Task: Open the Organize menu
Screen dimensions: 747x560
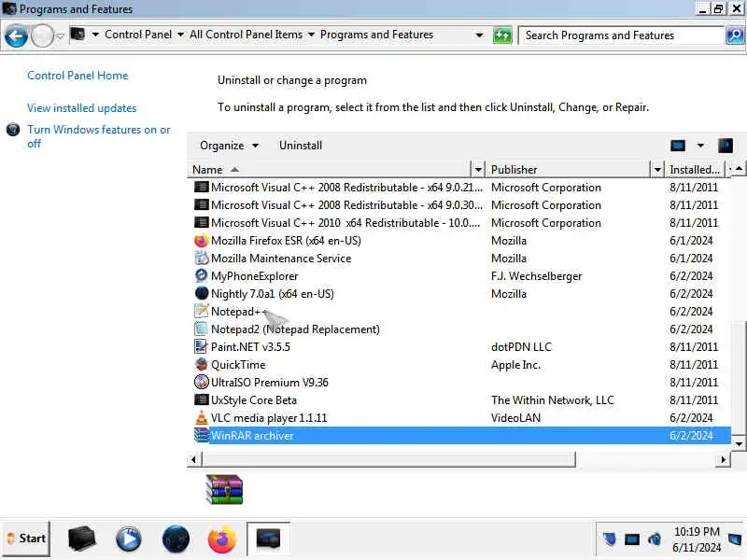Action: [x=229, y=146]
